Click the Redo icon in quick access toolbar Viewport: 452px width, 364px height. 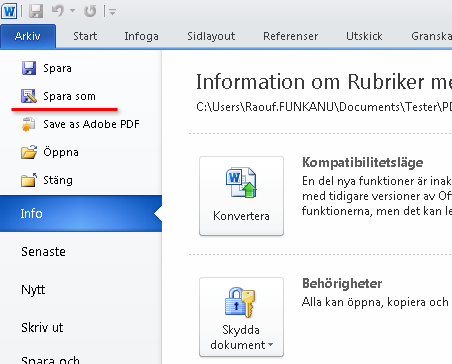pyautogui.click(x=90, y=11)
